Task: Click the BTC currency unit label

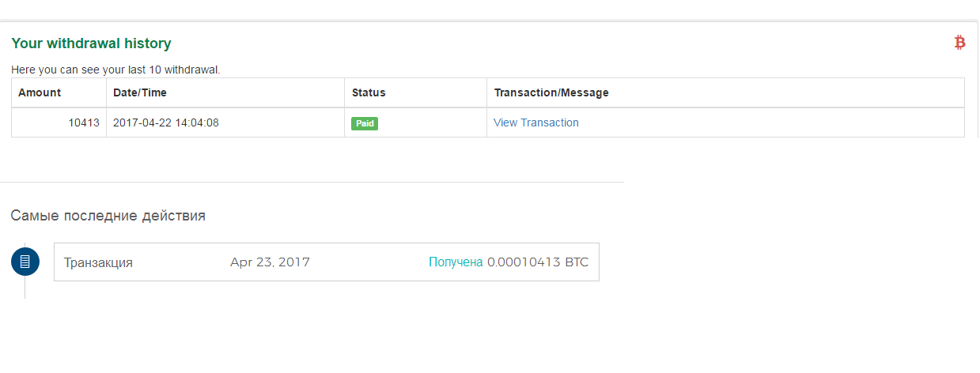Action: point(577,262)
